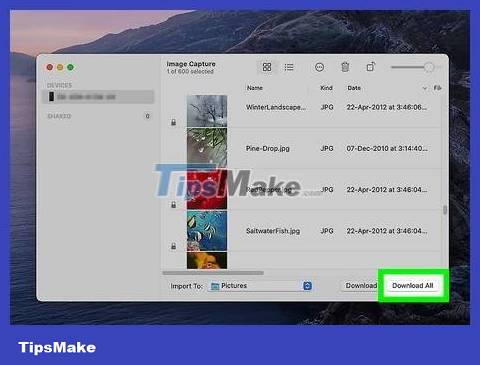Click the lock icon beside SaltwaterFish
480x365 pixels.
173,246
